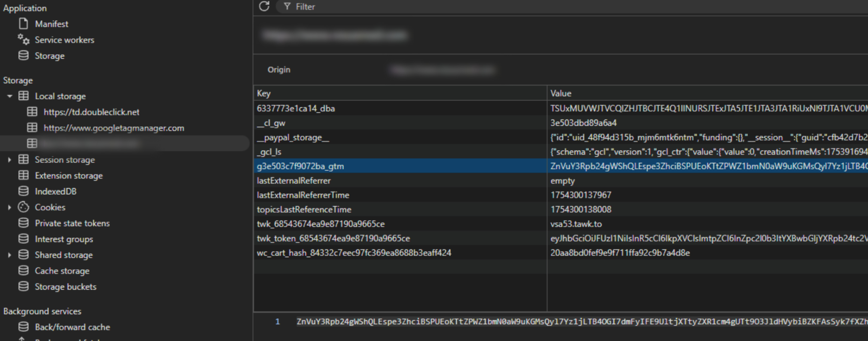Click in the Filter input field
Image resolution: width=868 pixels, height=341 pixels.
click(423, 7)
